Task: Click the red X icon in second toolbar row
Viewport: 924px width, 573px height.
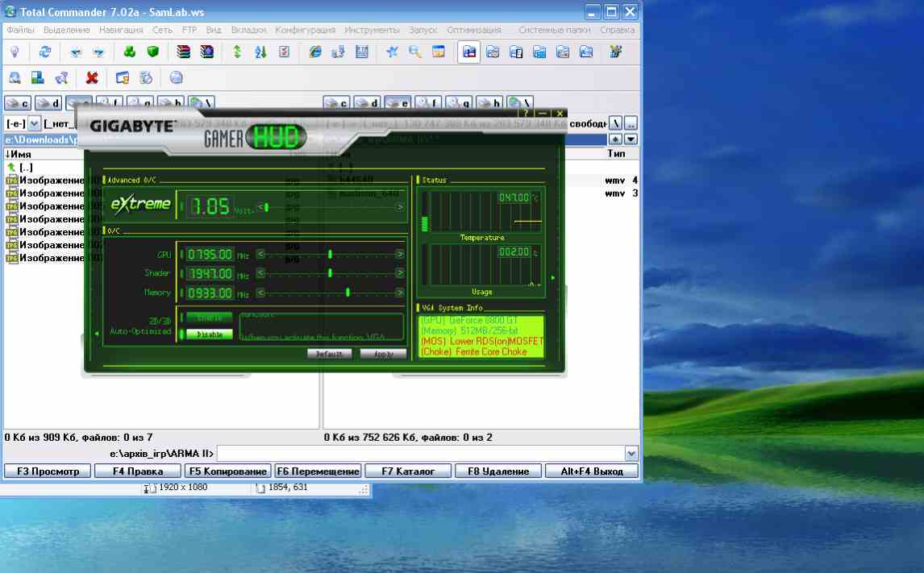Action: 91,77
